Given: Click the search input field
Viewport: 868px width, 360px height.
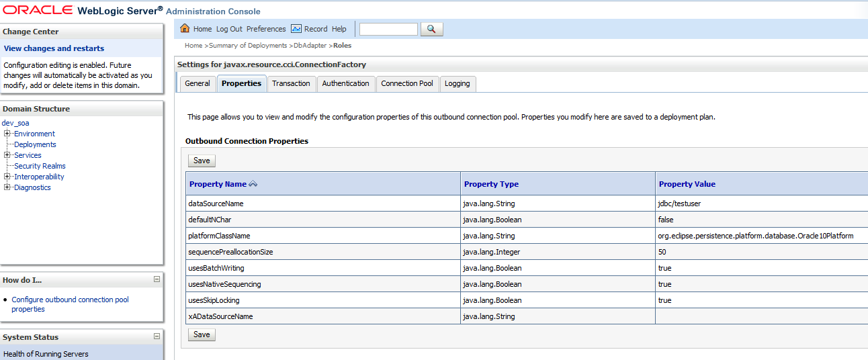Looking at the screenshot, I should click(x=388, y=29).
